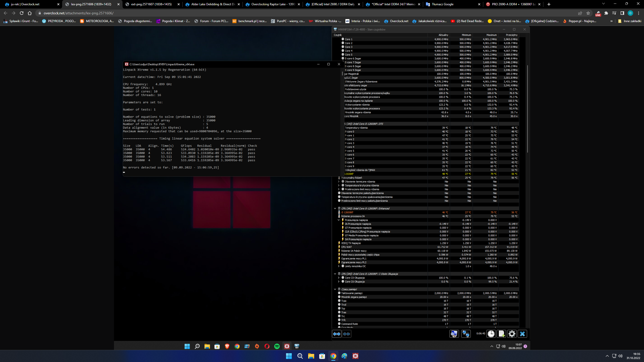
Task: Open the PRZYRODA, POGO... bookmark
Action: pyautogui.click(x=59, y=21)
